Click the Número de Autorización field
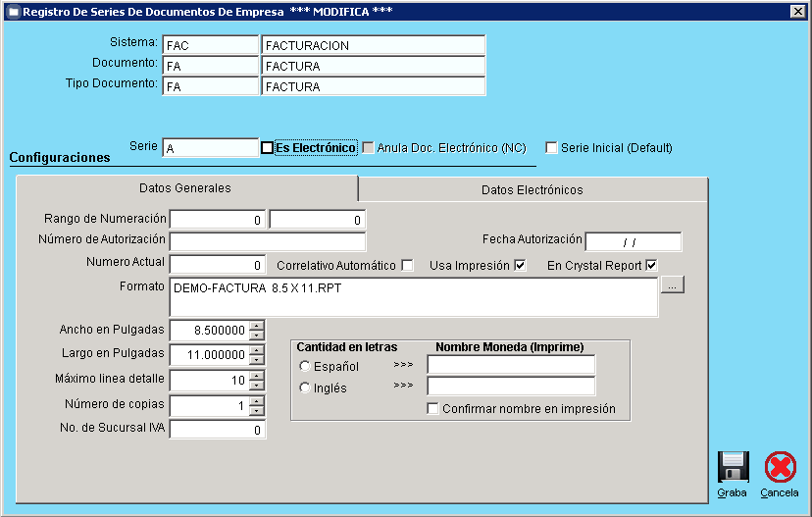 point(267,241)
